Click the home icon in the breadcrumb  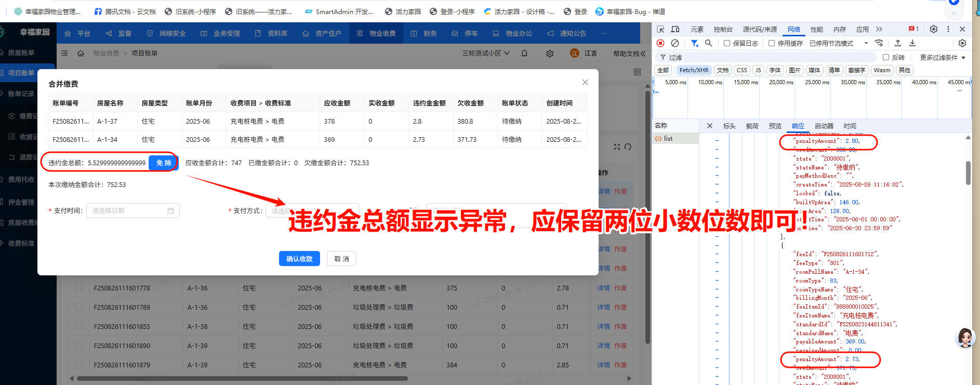(81, 53)
